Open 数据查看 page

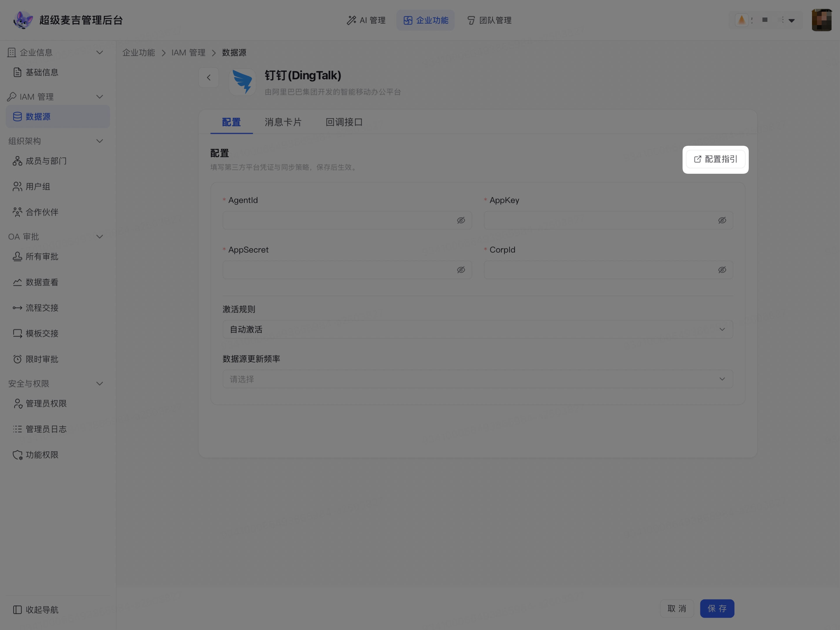click(58, 282)
